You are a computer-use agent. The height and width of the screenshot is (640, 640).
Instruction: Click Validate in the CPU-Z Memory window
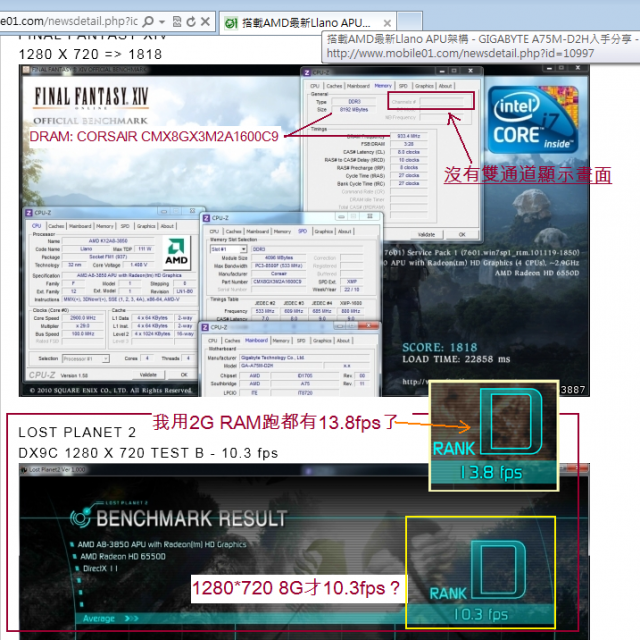(x=427, y=234)
